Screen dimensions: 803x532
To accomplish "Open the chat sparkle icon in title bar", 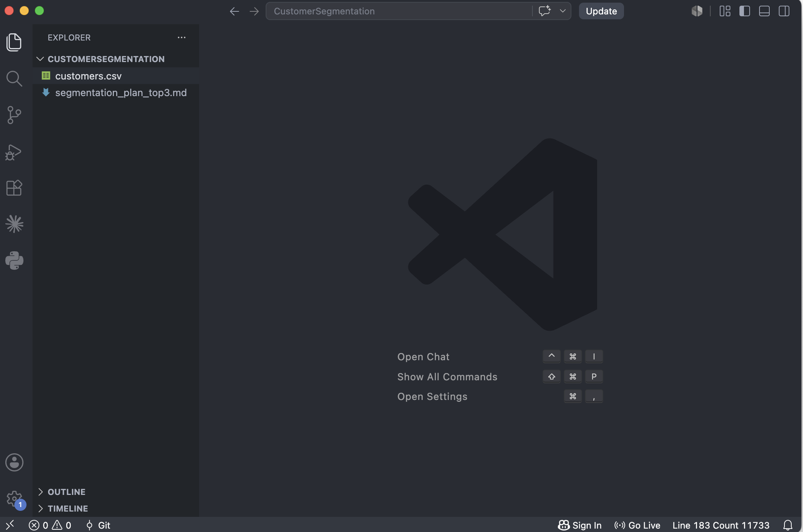I will coord(545,11).
